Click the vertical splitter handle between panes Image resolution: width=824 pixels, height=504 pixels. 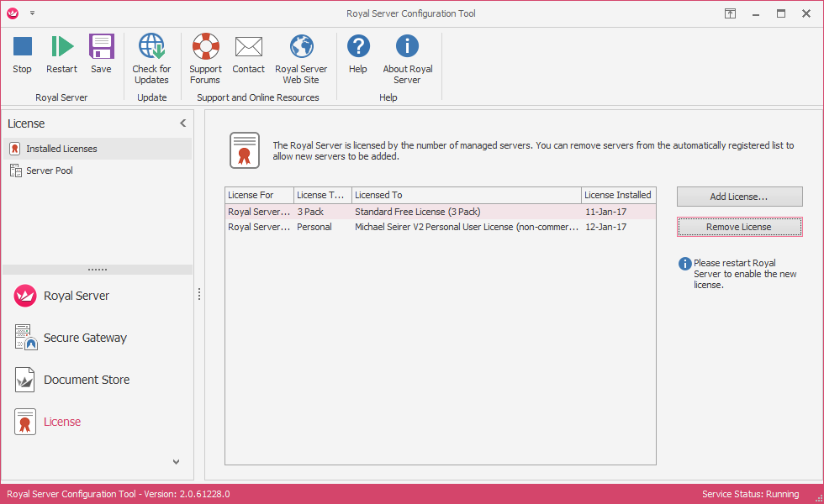199,294
